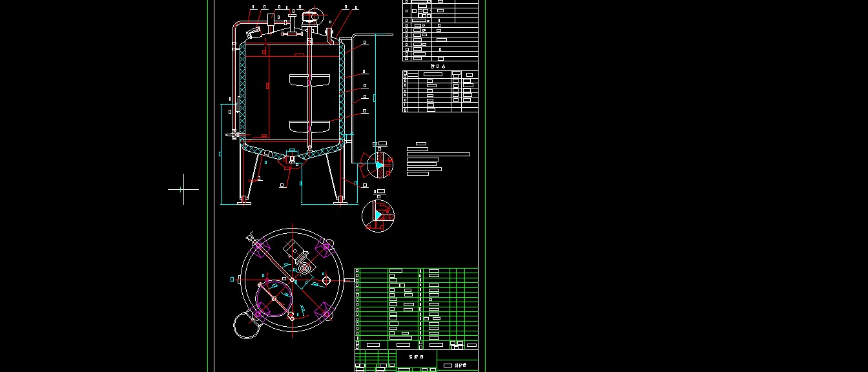
Task: Select the concentric-circle motor in plan view
Action: click(x=304, y=267)
